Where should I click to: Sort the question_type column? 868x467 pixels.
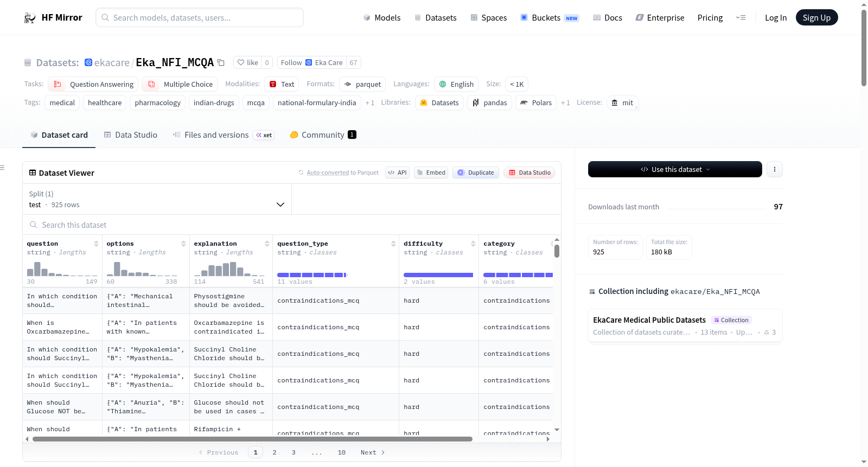pyautogui.click(x=393, y=244)
